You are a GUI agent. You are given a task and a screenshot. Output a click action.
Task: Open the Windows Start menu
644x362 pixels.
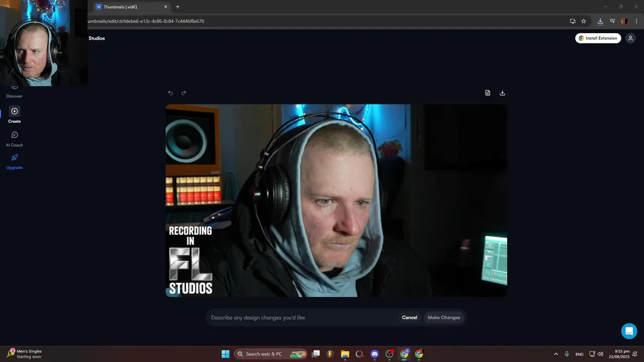(x=225, y=354)
